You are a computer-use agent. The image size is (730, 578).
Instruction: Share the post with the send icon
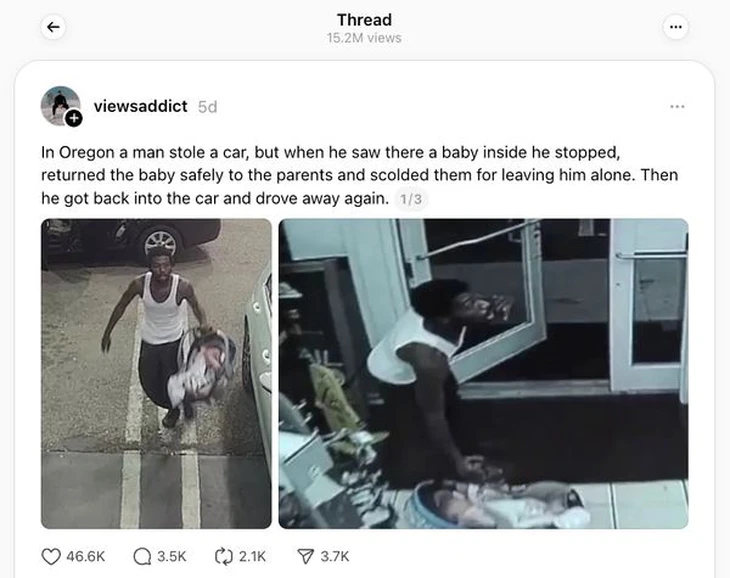point(305,557)
